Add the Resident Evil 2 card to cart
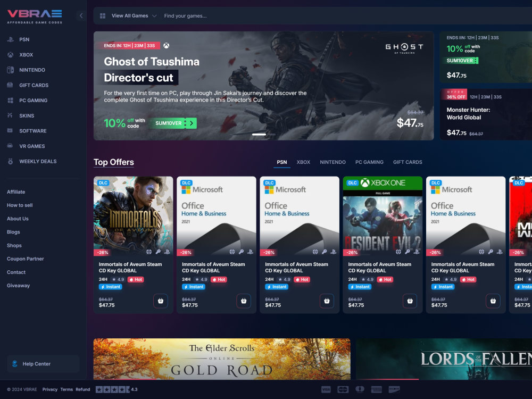 [410, 301]
